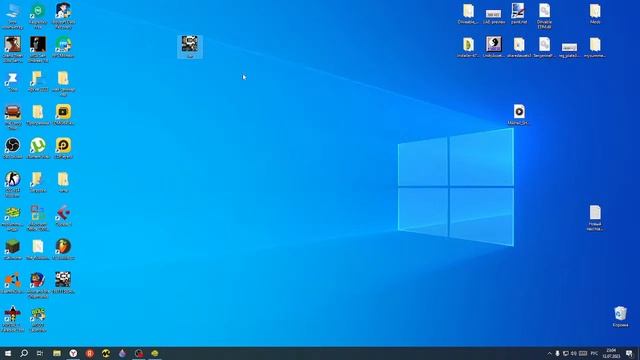Open the green uTorrent desktop shortcut
This screenshot has width=640, height=360.
point(38,148)
